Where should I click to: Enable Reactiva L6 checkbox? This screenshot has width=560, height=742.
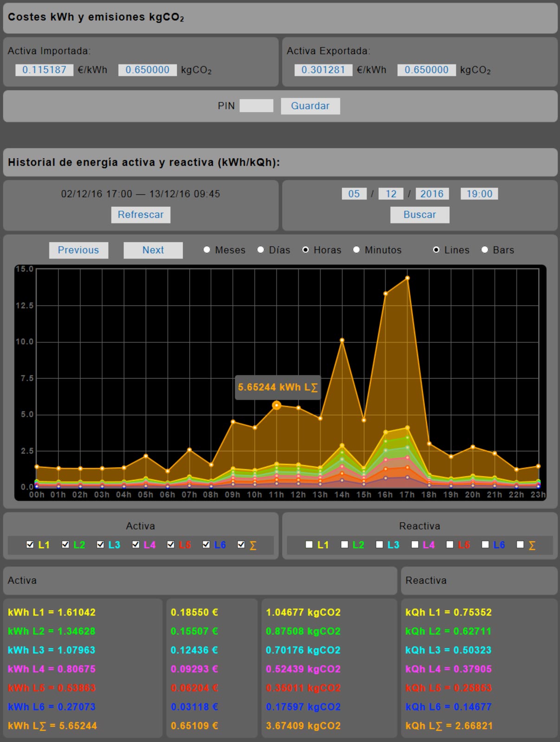(x=485, y=545)
